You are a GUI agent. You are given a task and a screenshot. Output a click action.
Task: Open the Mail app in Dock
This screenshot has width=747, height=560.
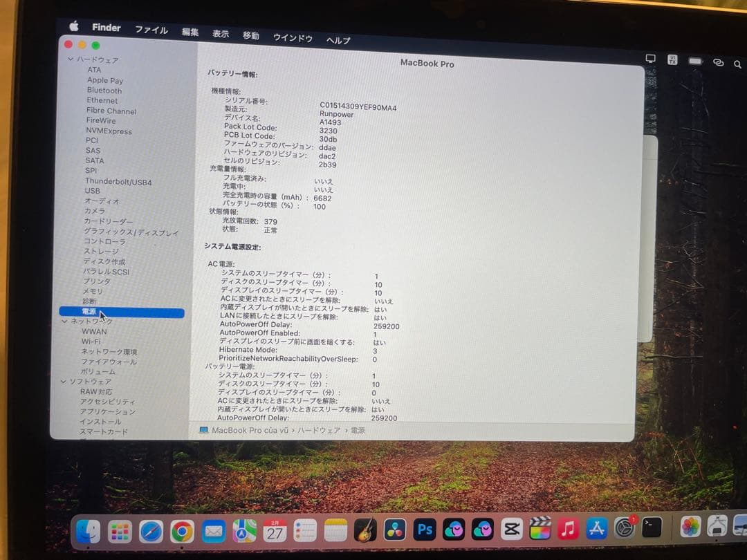click(x=213, y=532)
